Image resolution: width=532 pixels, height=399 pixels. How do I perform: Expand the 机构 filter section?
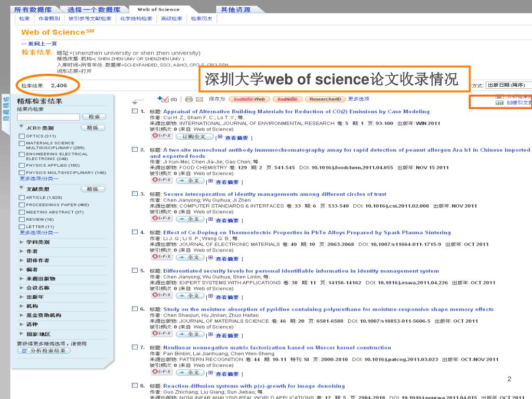21,307
